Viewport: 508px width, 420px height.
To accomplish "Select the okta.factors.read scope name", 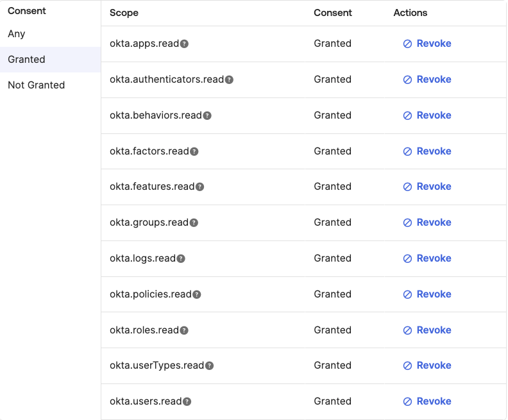I will tap(149, 151).
